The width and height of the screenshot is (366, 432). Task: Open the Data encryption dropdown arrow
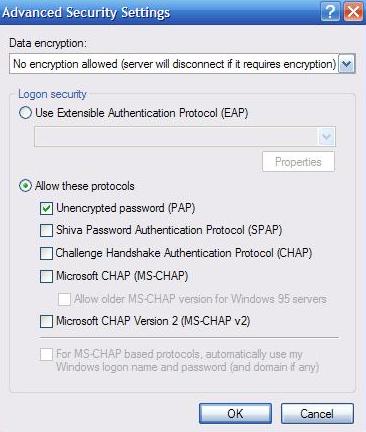(347, 64)
